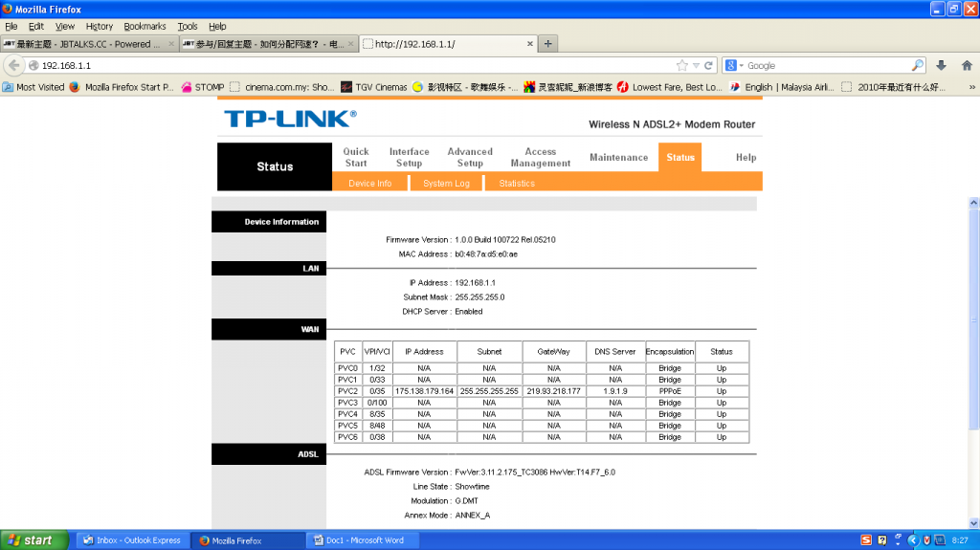Open the System Log page

(x=446, y=183)
